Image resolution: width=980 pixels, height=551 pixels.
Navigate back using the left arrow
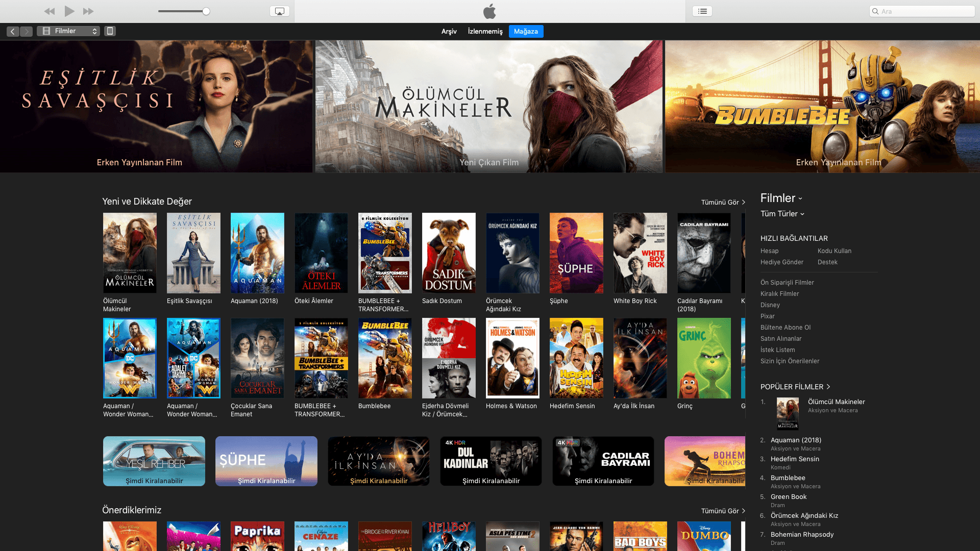(x=12, y=31)
